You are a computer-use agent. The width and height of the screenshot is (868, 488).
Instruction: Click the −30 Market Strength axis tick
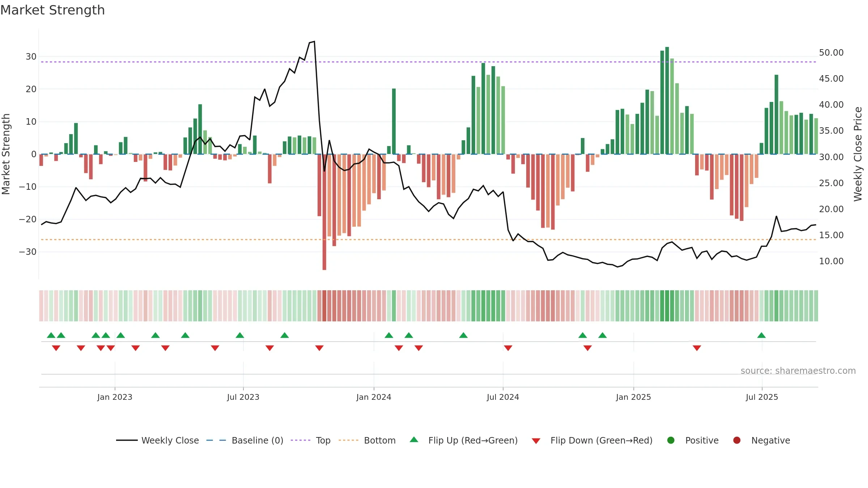(27, 252)
